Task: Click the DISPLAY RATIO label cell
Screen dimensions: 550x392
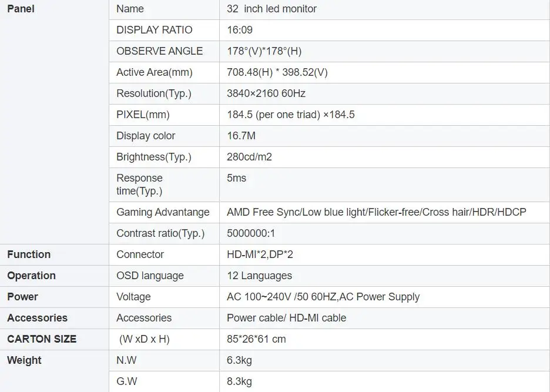Action: click(x=154, y=30)
